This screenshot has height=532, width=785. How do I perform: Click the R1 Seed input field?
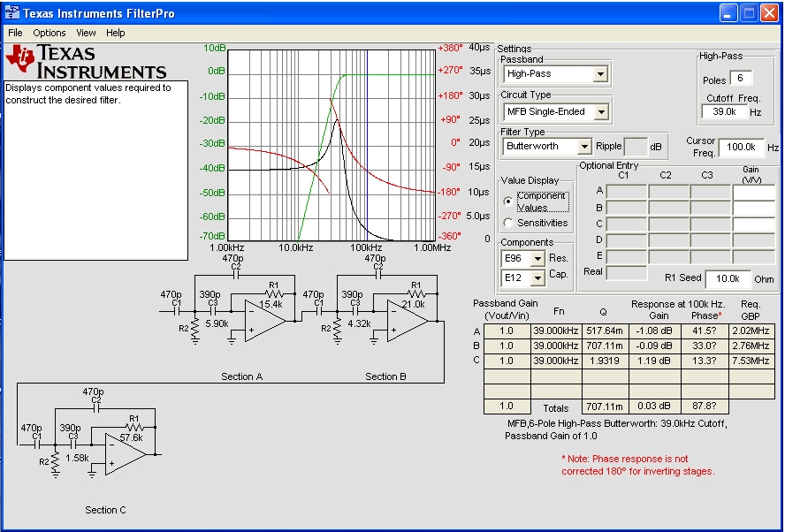coord(728,278)
